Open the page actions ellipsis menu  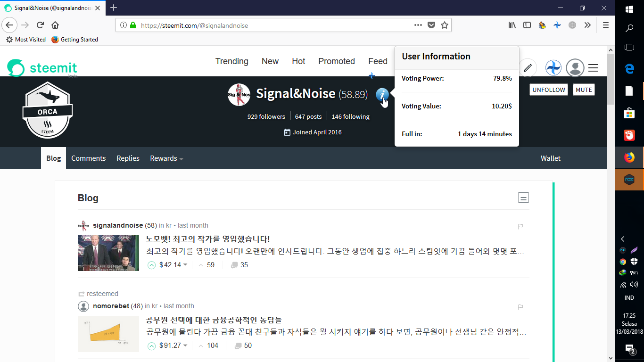pyautogui.click(x=418, y=25)
